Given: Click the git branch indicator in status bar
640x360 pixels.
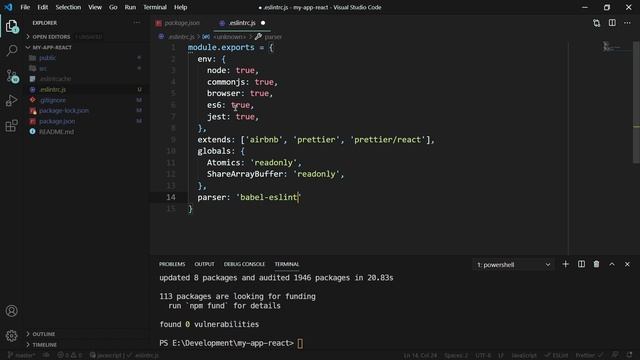Looking at the screenshot, I should (22, 356).
